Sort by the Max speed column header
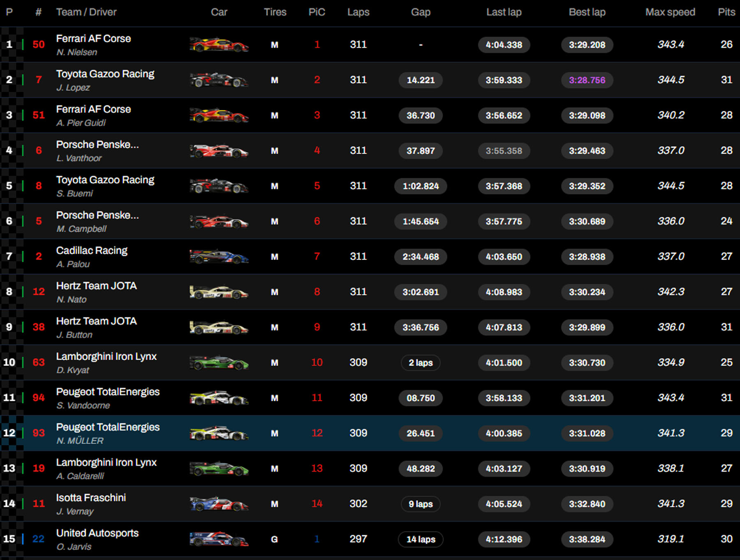Image resolution: width=740 pixels, height=560 pixels. coord(670,12)
